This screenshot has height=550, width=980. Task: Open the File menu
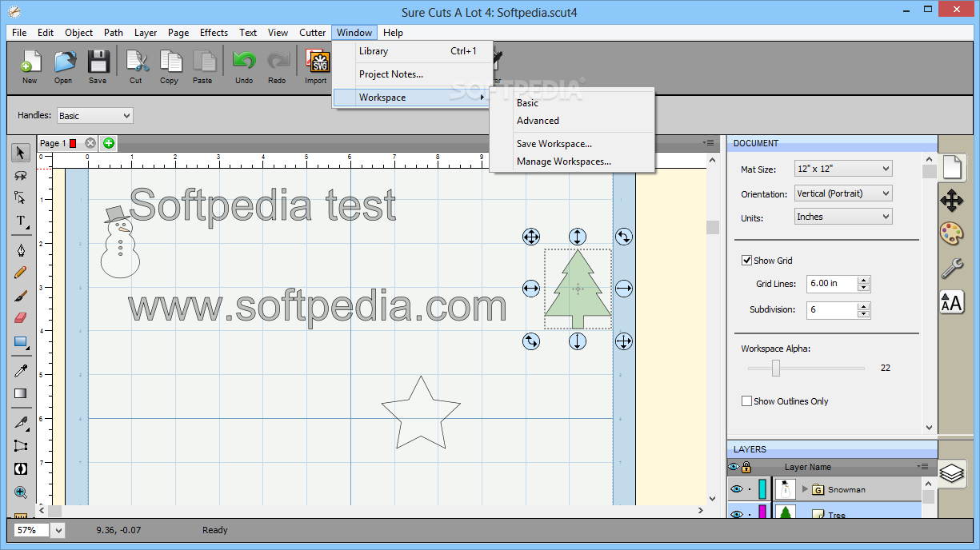[x=19, y=33]
